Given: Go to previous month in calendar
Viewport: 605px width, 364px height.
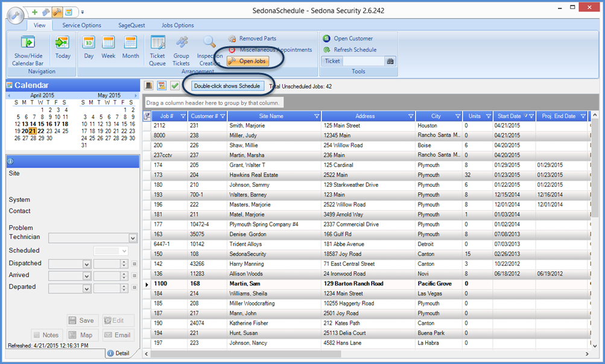Looking at the screenshot, I should pyautogui.click(x=9, y=95).
